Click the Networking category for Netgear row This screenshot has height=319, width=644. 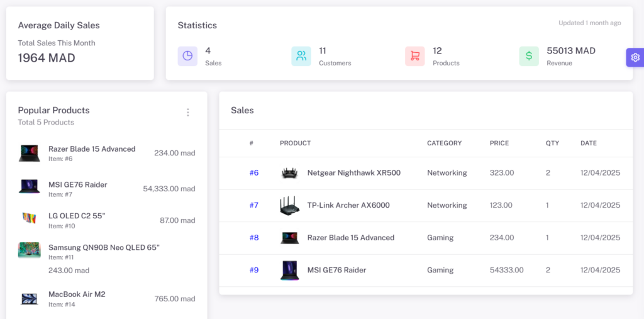[x=447, y=172]
